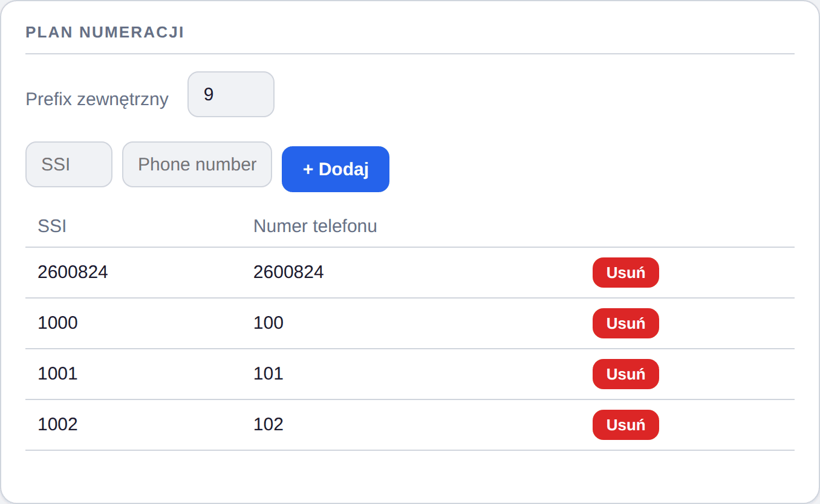Viewport: 820px width, 504px height.
Task: Click the Phone number input field
Action: coord(197,164)
